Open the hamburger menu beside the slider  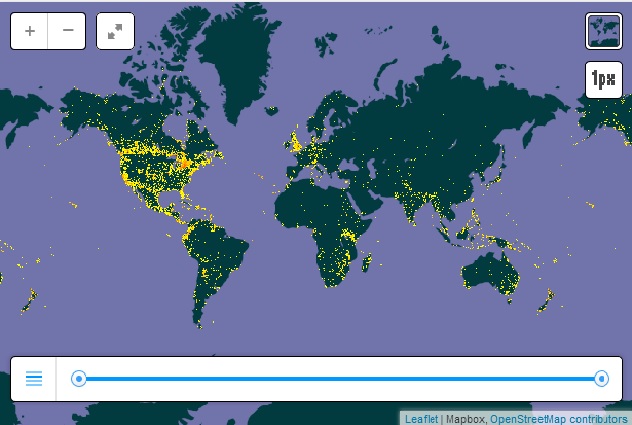point(34,379)
